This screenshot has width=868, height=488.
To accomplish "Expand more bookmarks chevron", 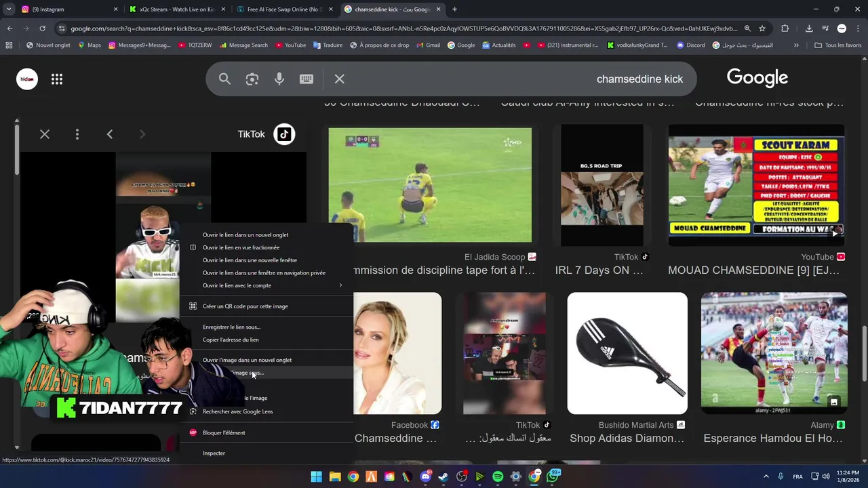I will point(796,45).
